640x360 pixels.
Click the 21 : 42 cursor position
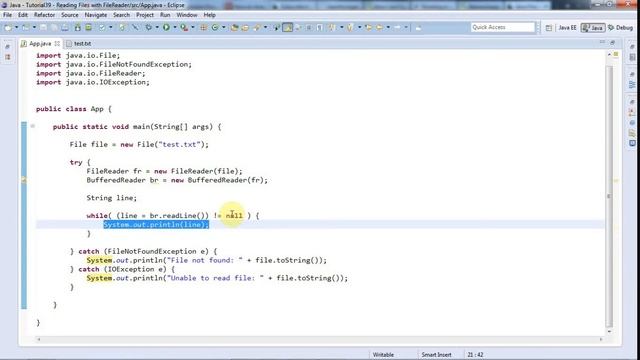tap(475, 355)
